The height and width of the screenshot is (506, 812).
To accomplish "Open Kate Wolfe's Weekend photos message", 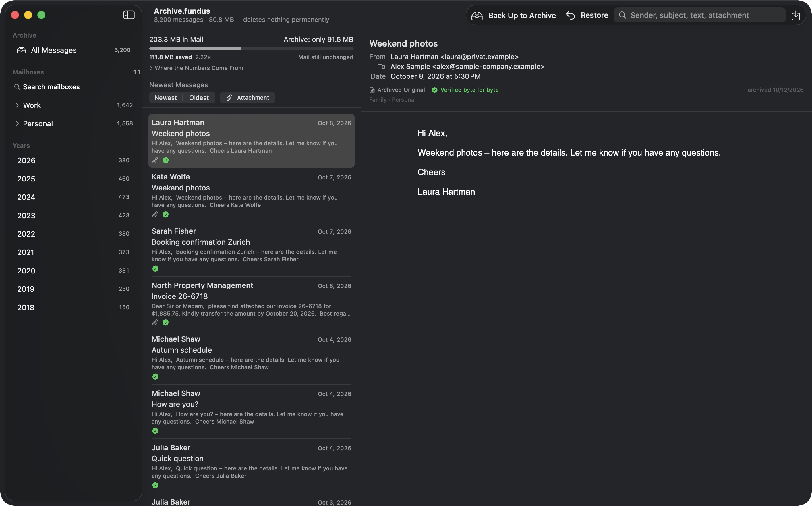I will [251, 195].
